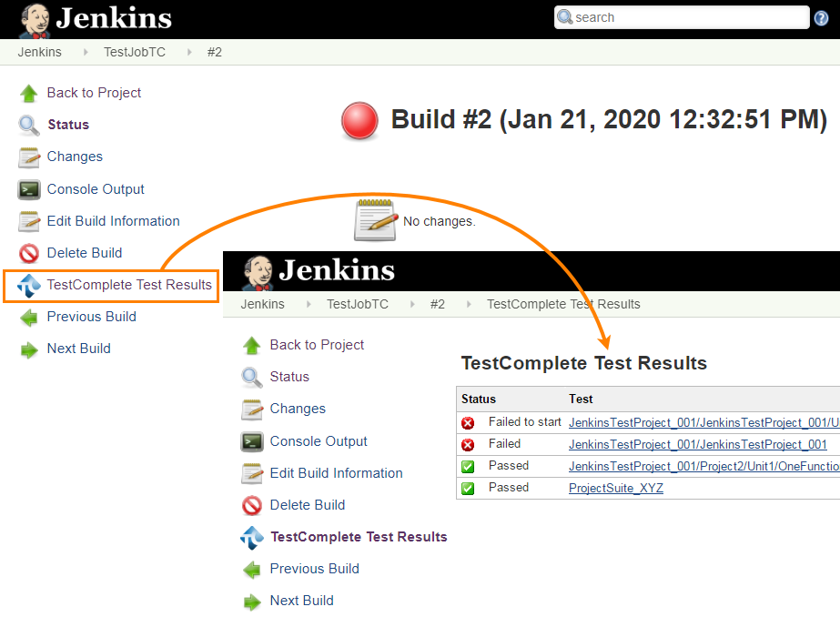Open #2 breadcrumb in top bar
Screen dimensions: 840x617
[214, 53]
